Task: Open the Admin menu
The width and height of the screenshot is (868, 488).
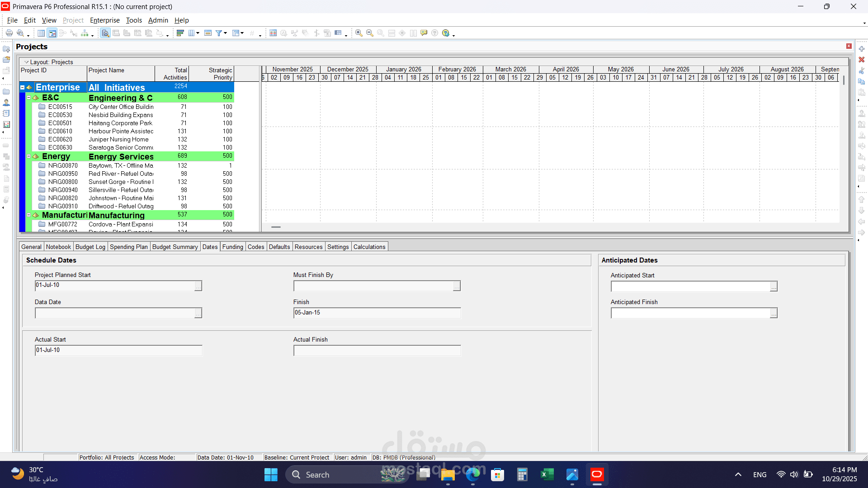Action: 158,20
